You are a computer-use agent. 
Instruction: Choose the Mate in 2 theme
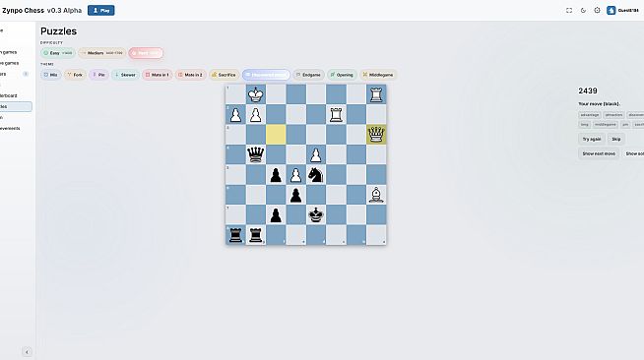tap(190, 75)
